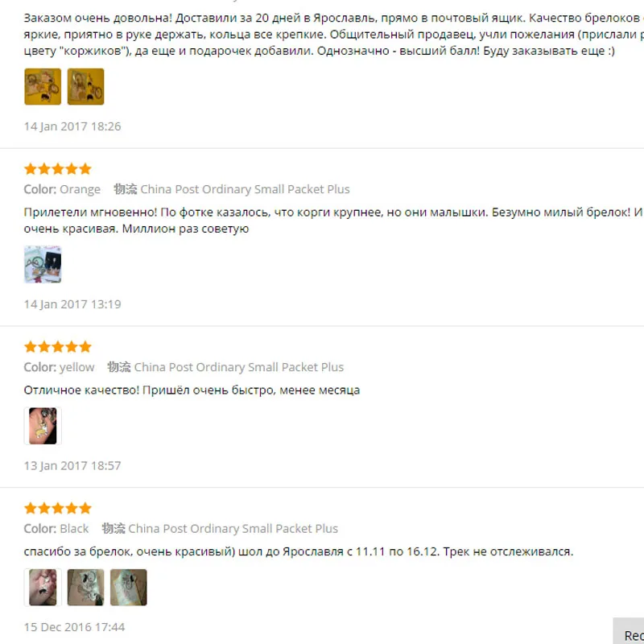644x644 pixels.
Task: Open first photo in Black color review
Action: coord(43,588)
